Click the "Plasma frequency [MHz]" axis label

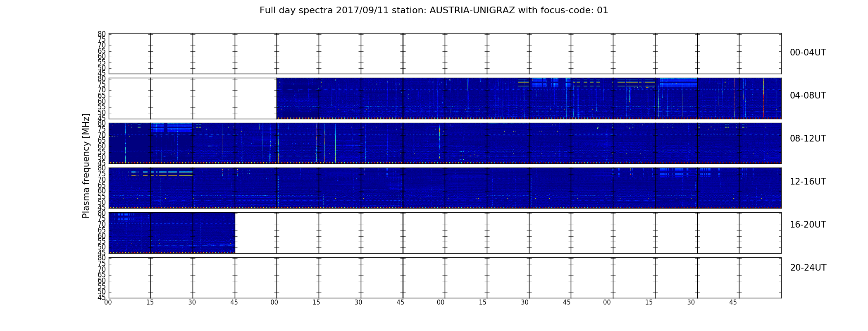click(86, 165)
